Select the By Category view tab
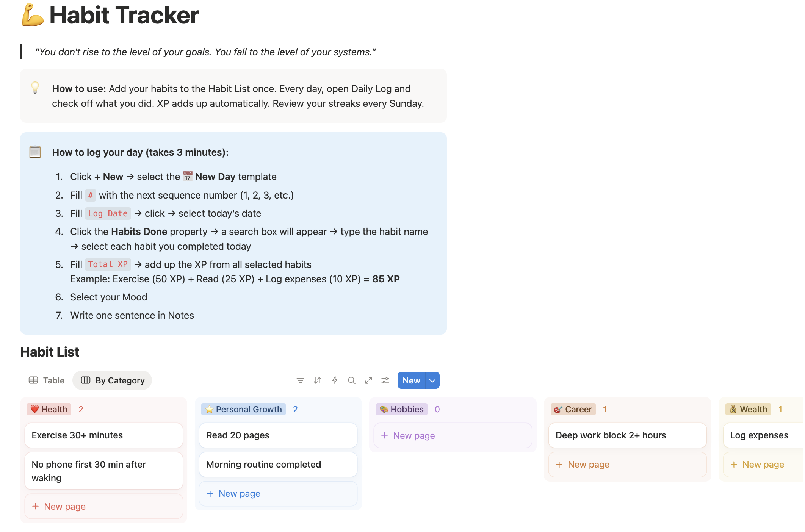The image size is (805, 532). coord(112,380)
